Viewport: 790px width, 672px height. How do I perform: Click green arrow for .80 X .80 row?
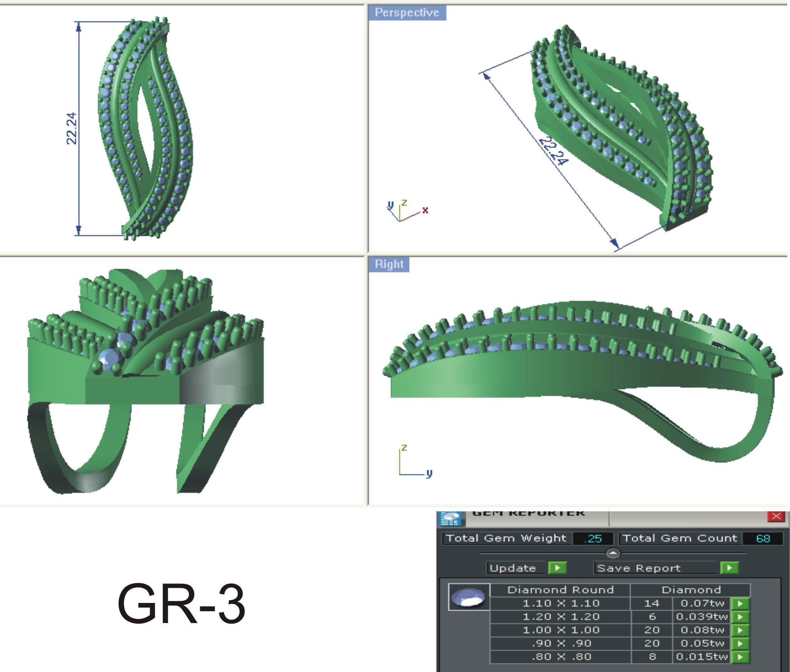740,657
